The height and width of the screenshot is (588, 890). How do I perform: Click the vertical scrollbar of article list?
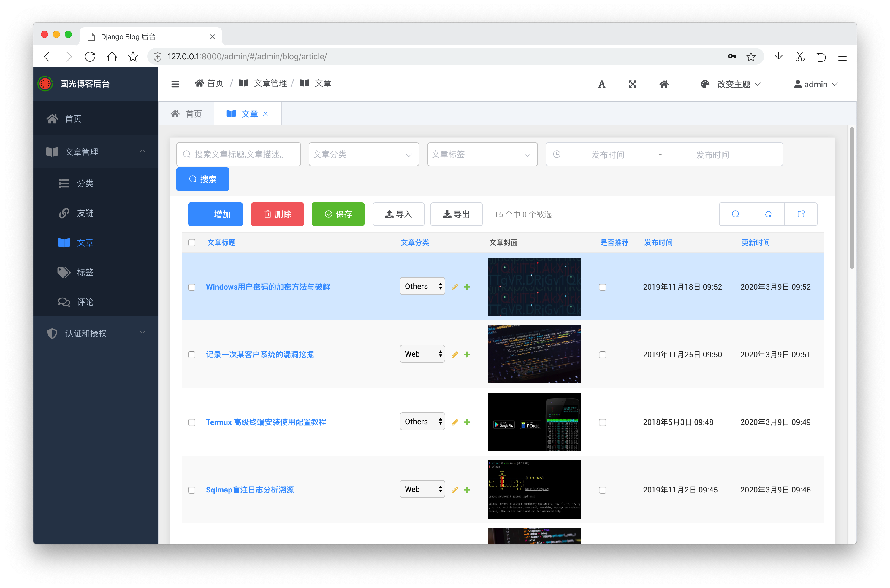[852, 198]
